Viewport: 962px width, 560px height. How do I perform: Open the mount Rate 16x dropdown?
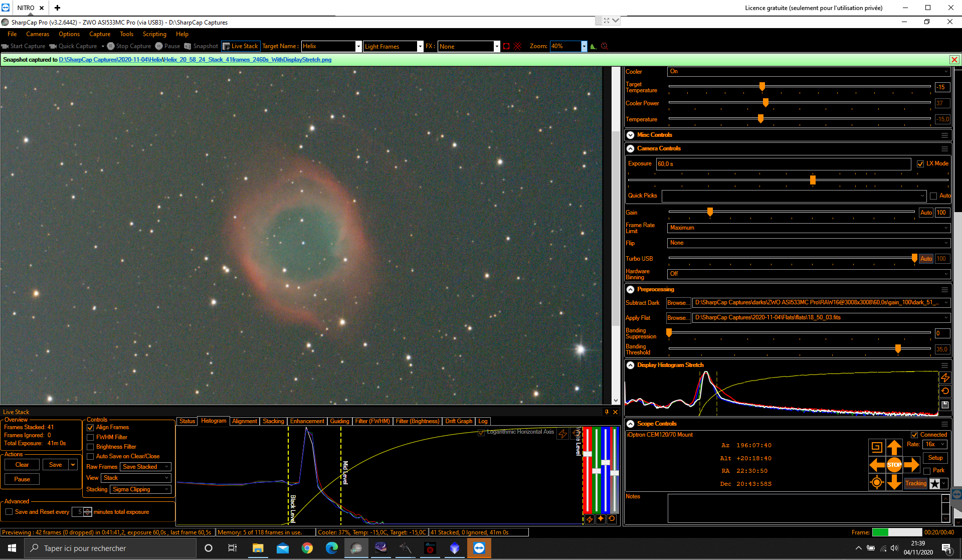[934, 444]
